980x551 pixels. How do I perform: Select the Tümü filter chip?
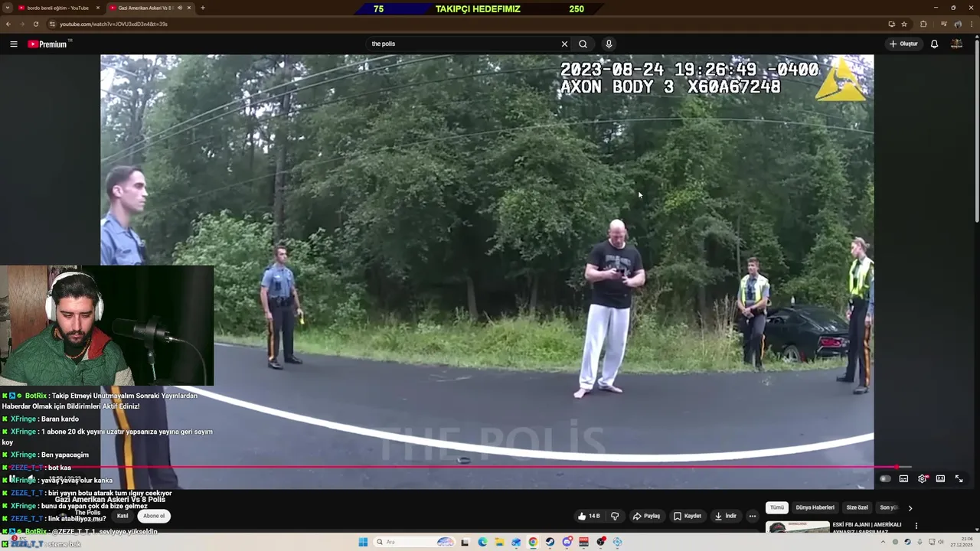777,507
